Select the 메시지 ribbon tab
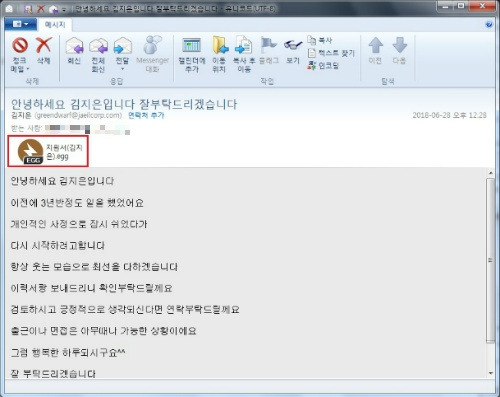 click(55, 24)
